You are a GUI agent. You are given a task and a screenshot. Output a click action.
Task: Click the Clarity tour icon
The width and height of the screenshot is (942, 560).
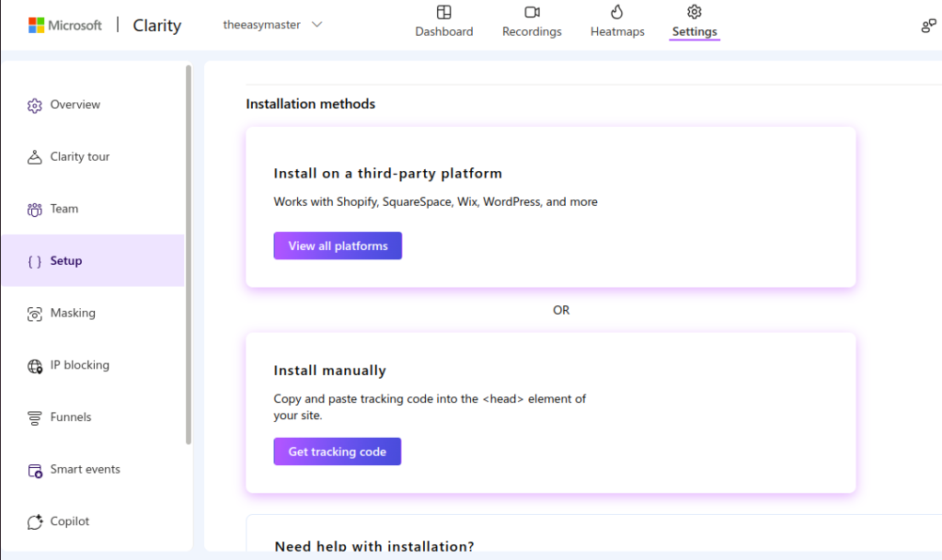(x=35, y=157)
